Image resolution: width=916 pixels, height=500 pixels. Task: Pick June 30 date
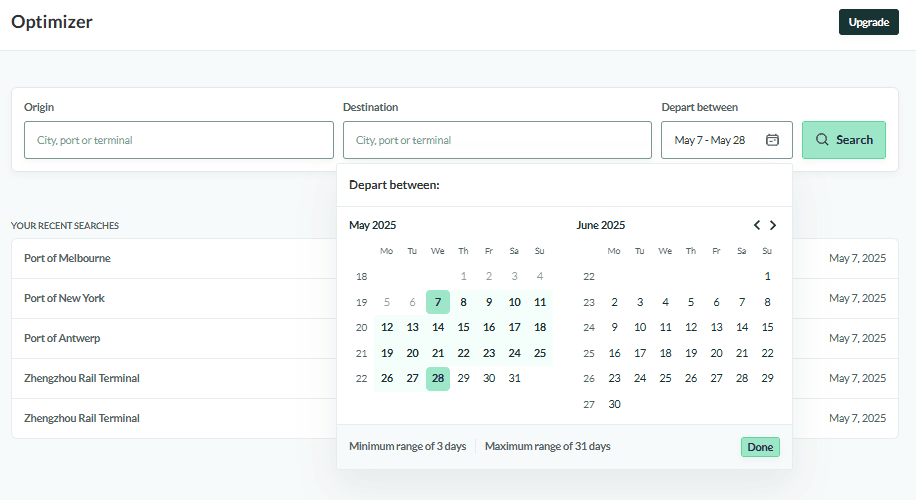tap(614, 404)
